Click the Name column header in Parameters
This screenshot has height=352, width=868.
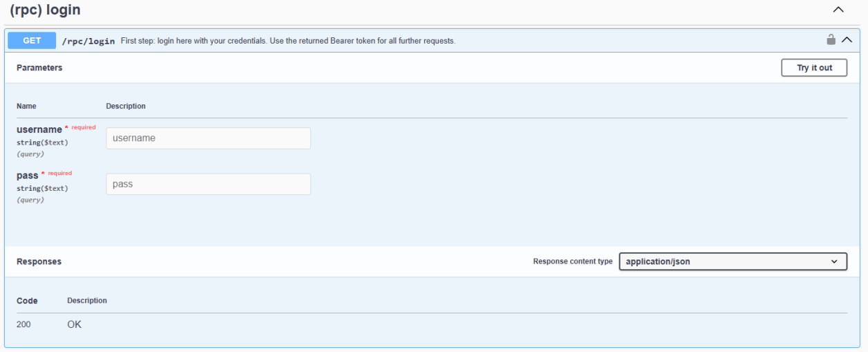26,106
